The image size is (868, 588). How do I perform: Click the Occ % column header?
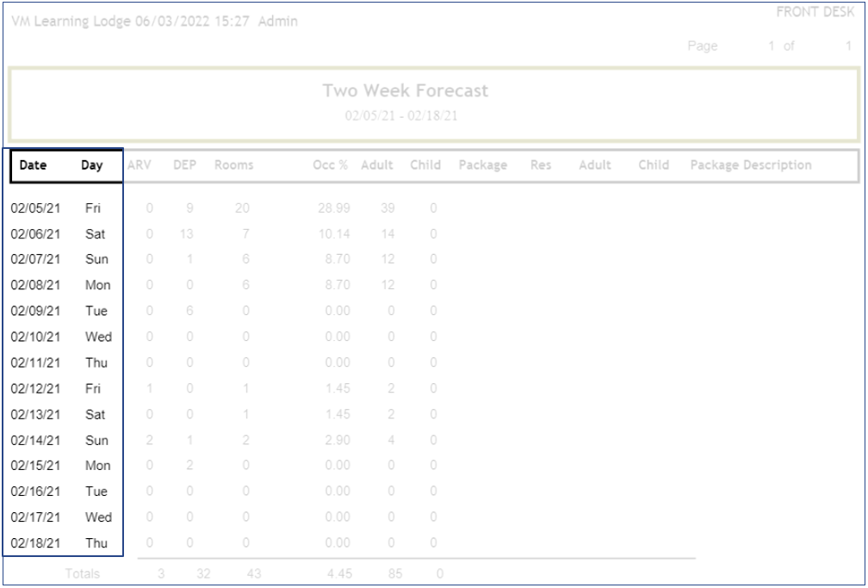(x=330, y=165)
